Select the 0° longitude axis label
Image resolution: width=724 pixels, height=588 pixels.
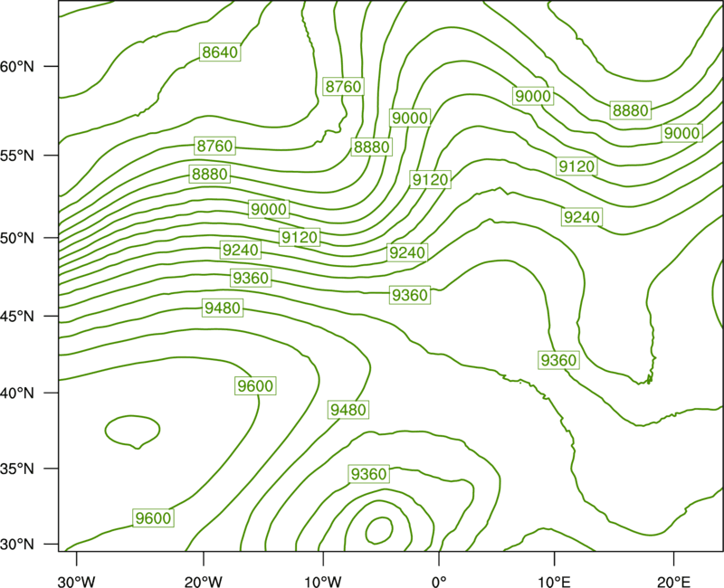coord(439,582)
